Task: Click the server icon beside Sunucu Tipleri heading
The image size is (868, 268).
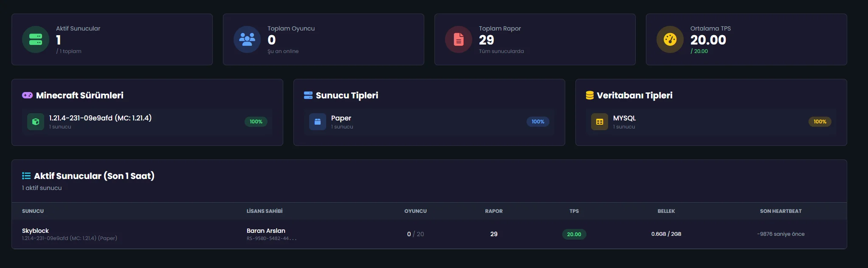Action: point(308,95)
